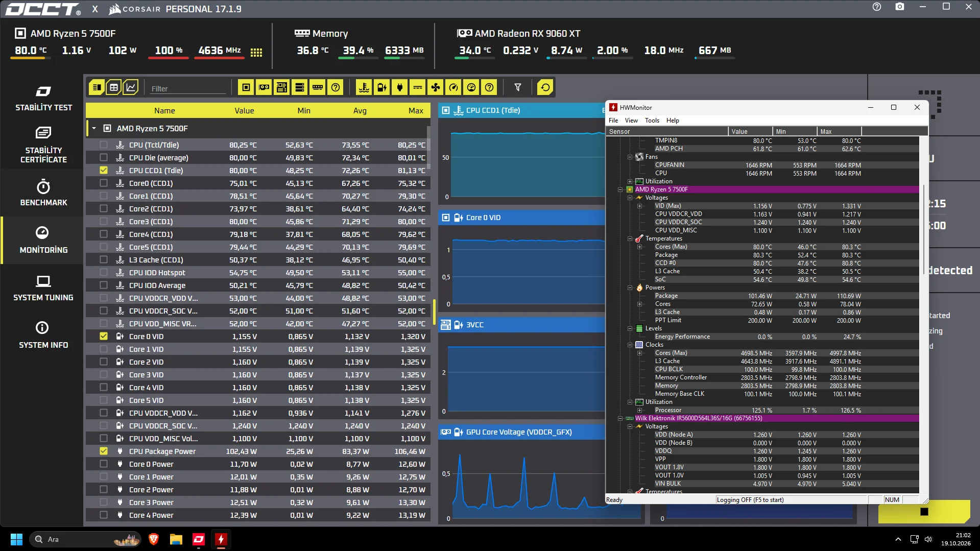Image resolution: width=980 pixels, height=551 pixels.
Task: Uncheck the CPU Package Power checkbox
Action: coord(104,451)
